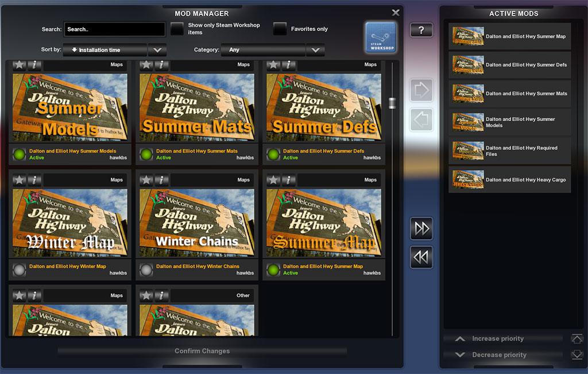This screenshot has height=374, width=588.
Task: Favorite the Summer Map mod star
Action: click(x=273, y=180)
